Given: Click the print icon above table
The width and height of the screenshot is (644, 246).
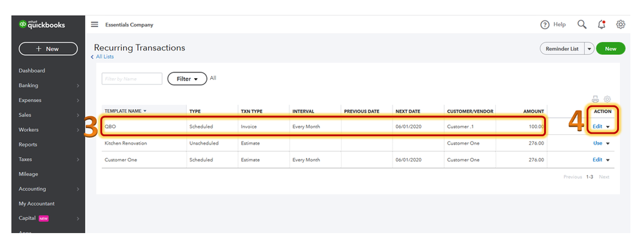Looking at the screenshot, I should tap(596, 99).
